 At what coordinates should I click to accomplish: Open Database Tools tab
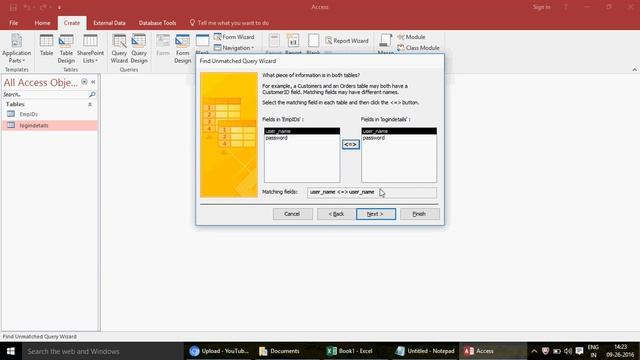158,23
